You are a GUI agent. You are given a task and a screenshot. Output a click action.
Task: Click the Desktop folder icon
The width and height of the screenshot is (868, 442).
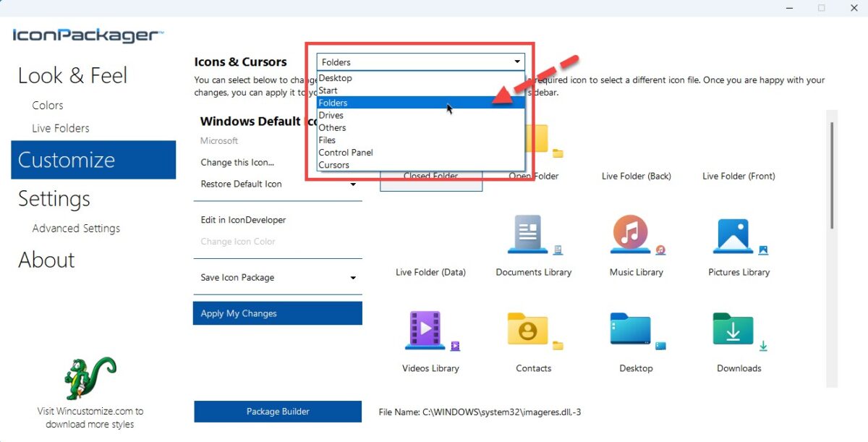point(636,331)
